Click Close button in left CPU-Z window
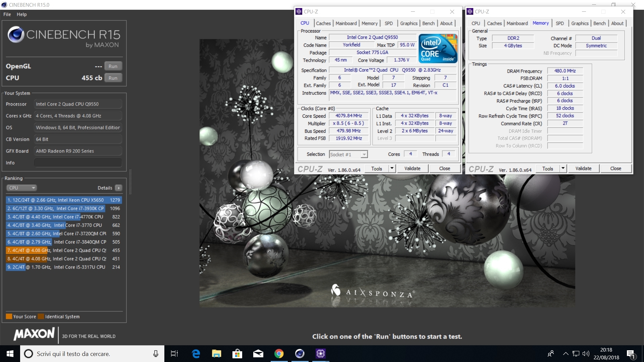The width and height of the screenshot is (644, 362). pos(445,169)
